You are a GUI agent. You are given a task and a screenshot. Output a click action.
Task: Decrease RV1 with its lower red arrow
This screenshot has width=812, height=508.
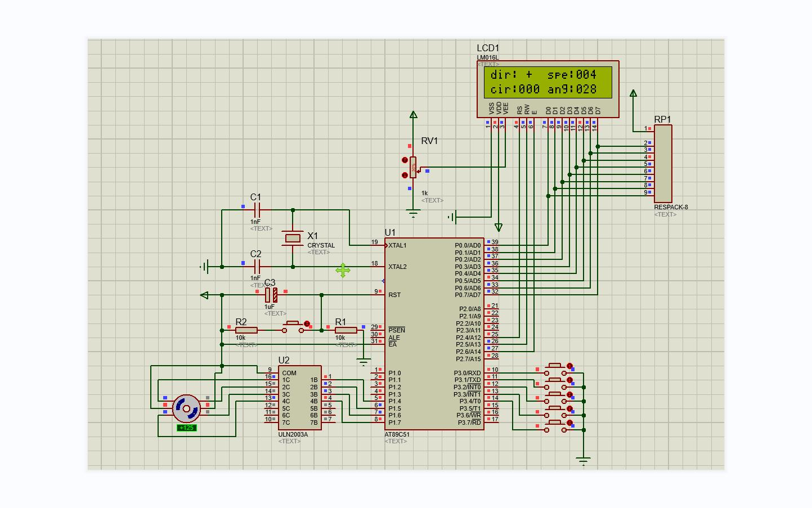405,175
